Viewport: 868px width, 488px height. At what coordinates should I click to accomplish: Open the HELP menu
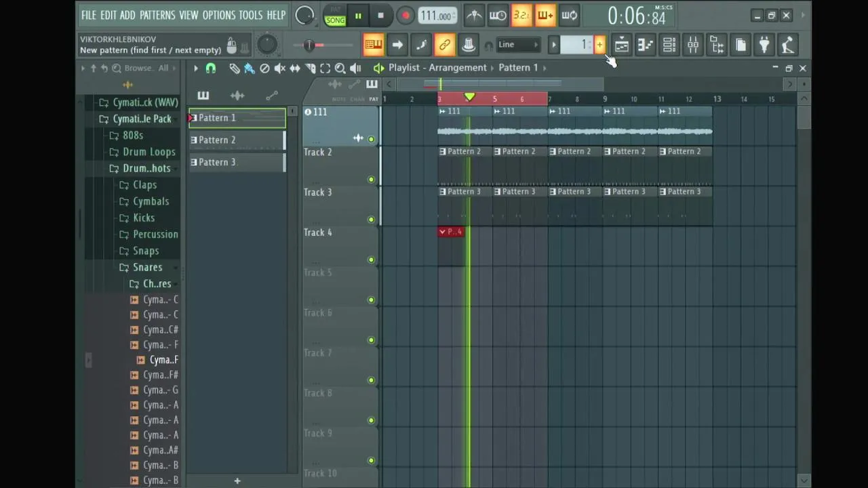pos(276,15)
